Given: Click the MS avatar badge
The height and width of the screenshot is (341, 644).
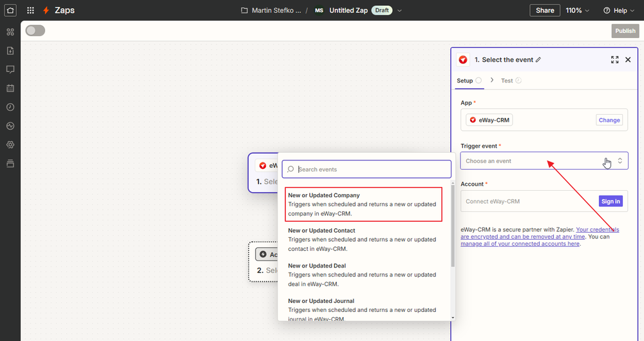Looking at the screenshot, I should click(x=319, y=10).
